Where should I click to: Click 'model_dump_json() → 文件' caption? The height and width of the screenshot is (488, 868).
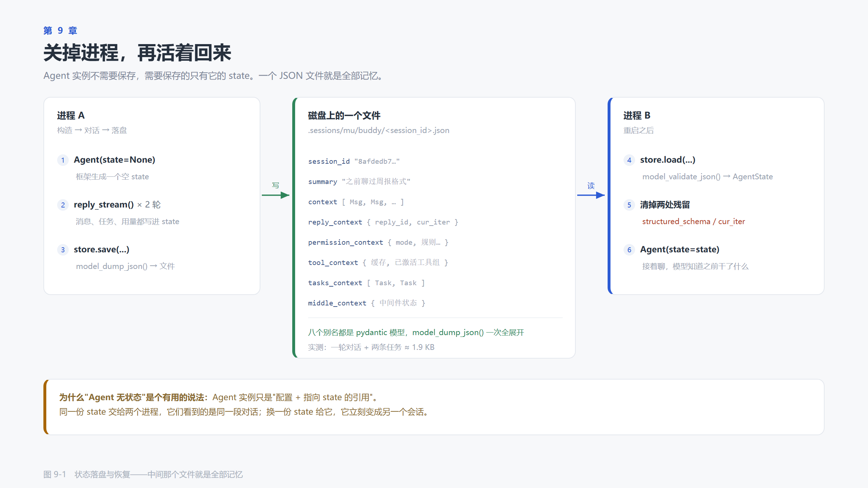[x=125, y=266]
